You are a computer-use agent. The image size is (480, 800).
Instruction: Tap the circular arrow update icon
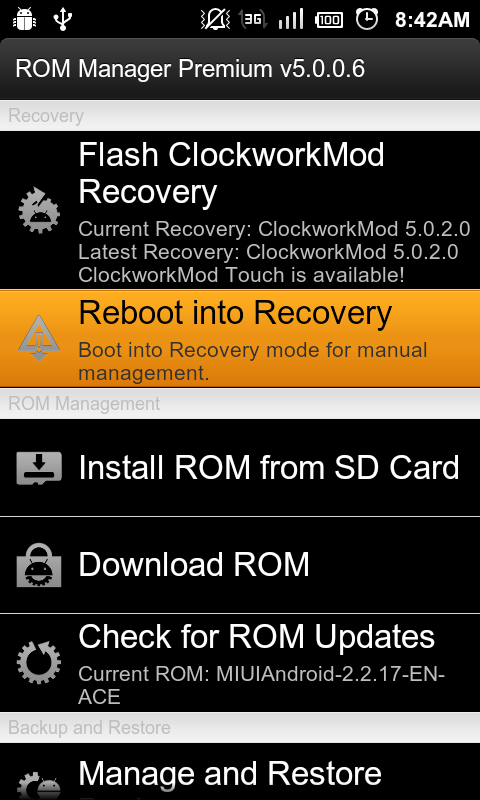(x=39, y=662)
